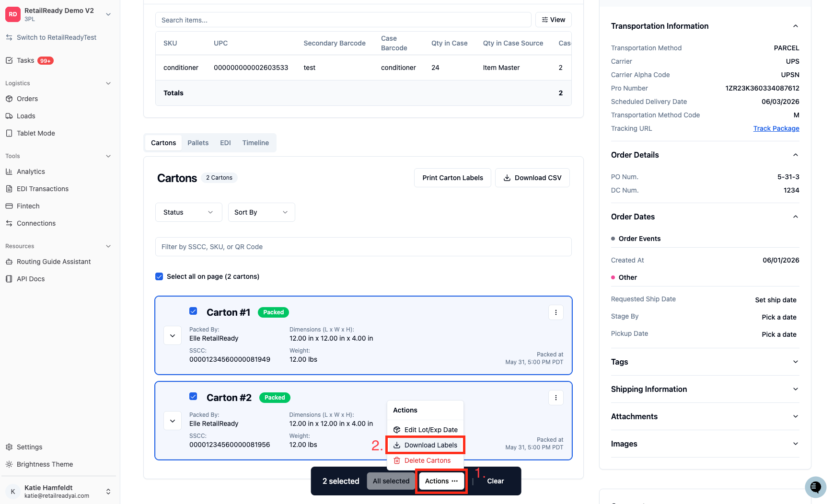Expand the Shipping Information section
The width and height of the screenshot is (833, 504).
(x=705, y=389)
